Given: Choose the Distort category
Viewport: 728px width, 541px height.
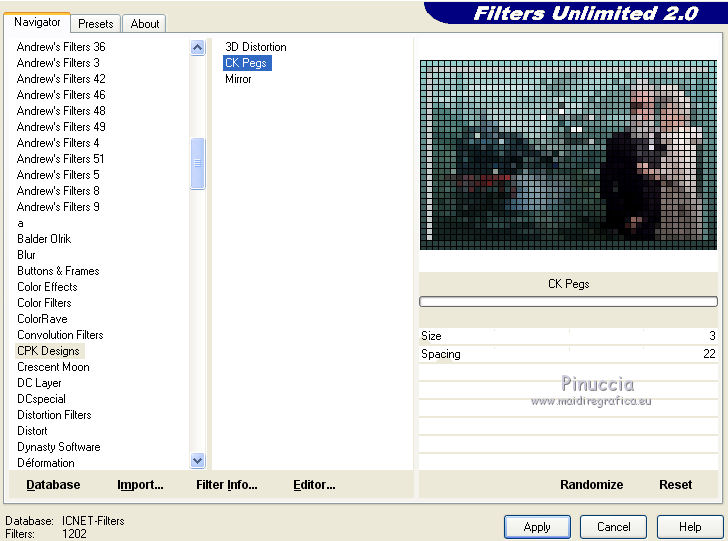Looking at the screenshot, I should tap(32, 431).
